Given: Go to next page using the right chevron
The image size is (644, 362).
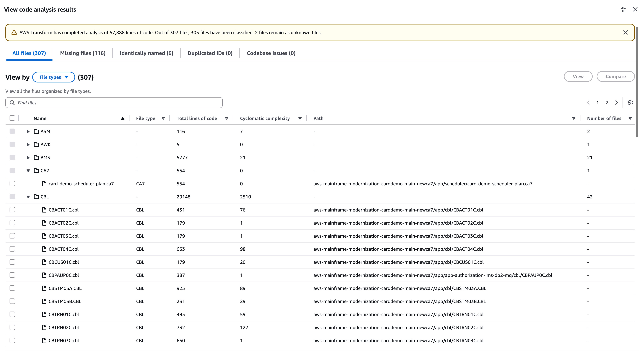Looking at the screenshot, I should pos(616,102).
